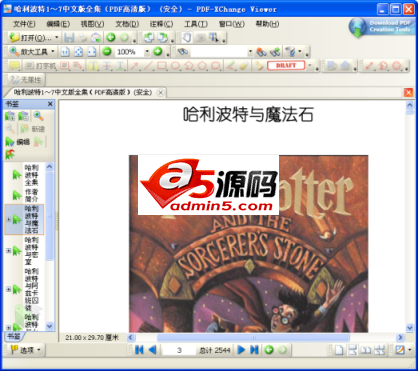Select the Sticky Note yellow icon
418x371 pixels.
pyautogui.click(x=14, y=66)
